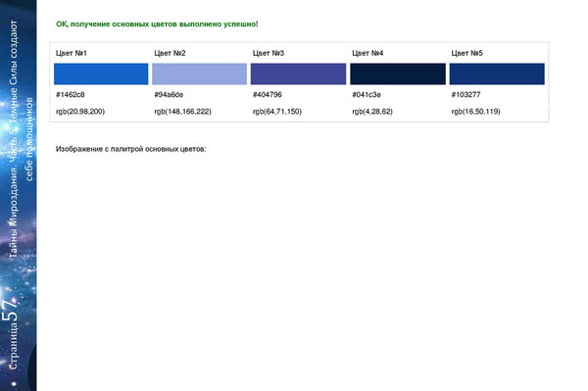Click the bright blue swatch for Цвет №1

coord(101,73)
